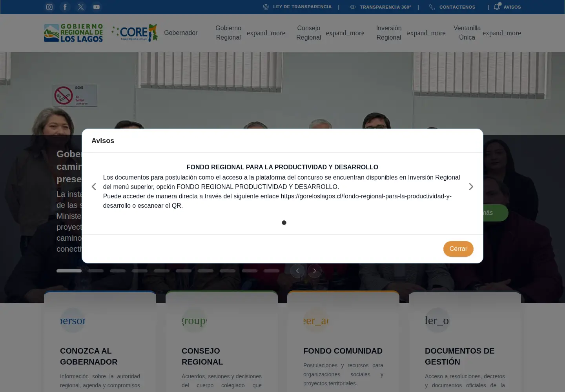Open the Avisos link in top bar
565x392 pixels.
(512, 7)
